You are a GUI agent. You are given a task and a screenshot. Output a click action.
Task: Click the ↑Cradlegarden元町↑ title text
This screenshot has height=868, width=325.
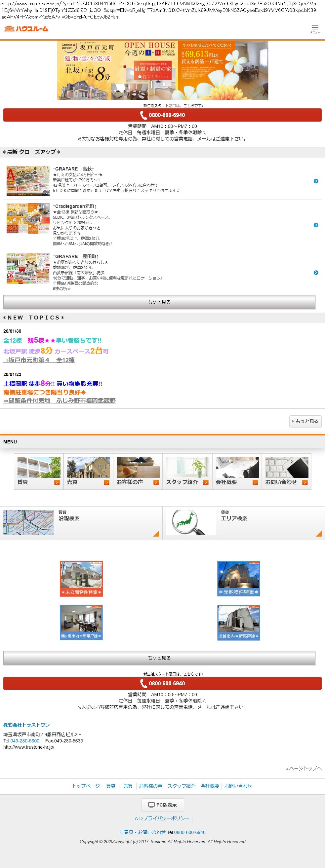click(x=75, y=206)
